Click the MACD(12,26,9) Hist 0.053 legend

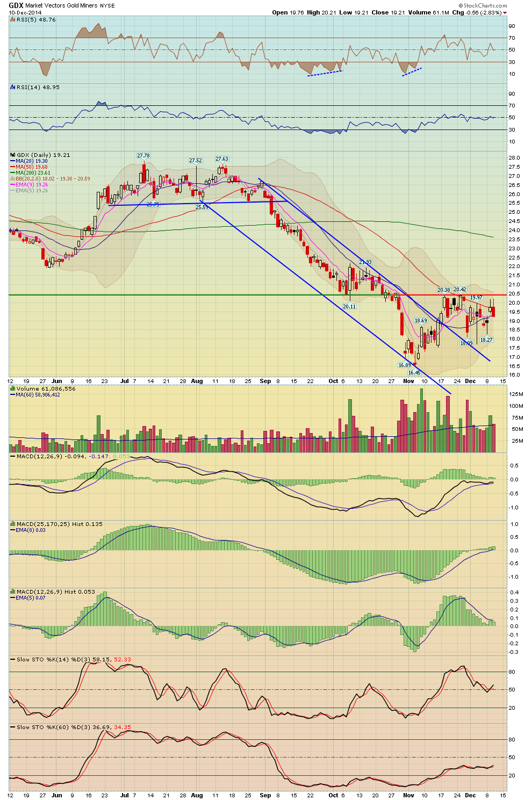click(x=53, y=592)
